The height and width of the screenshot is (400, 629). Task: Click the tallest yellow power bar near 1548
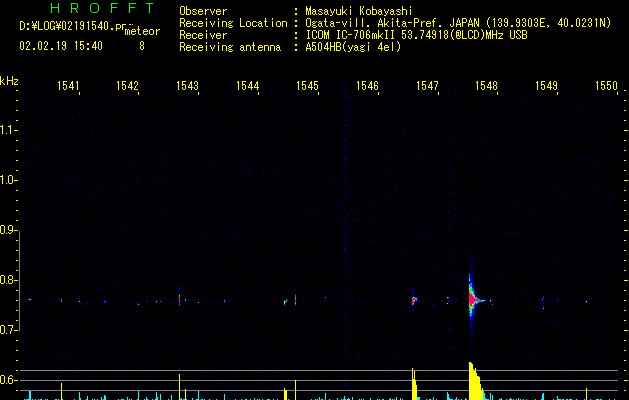tap(475, 381)
